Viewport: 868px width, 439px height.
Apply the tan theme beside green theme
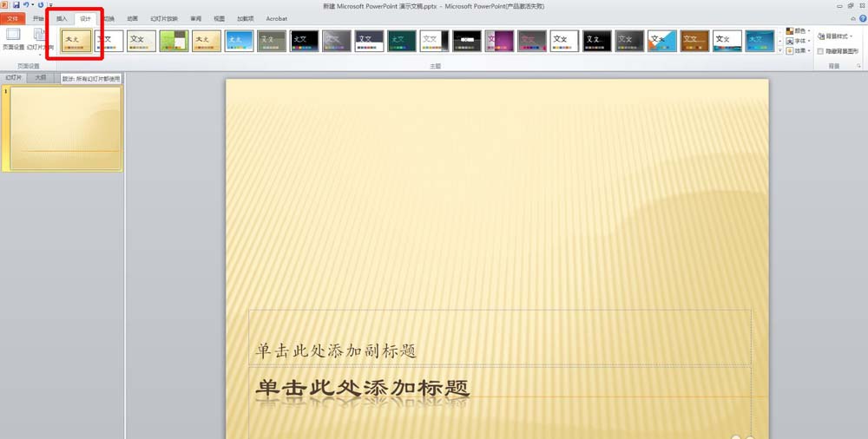point(207,41)
